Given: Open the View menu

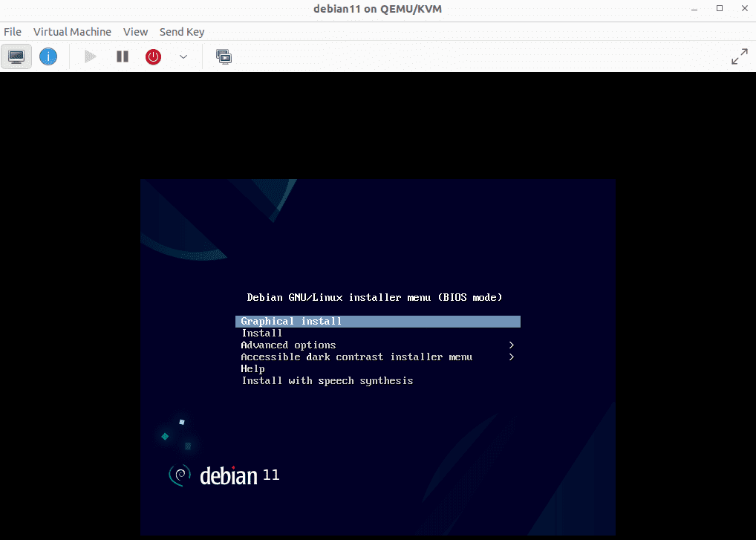Looking at the screenshot, I should click(x=135, y=32).
